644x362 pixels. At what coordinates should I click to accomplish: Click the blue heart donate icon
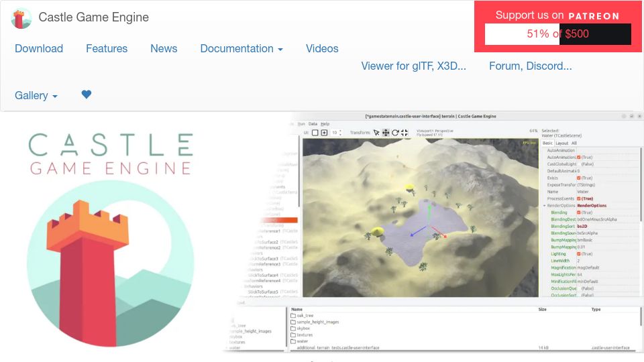(87, 95)
